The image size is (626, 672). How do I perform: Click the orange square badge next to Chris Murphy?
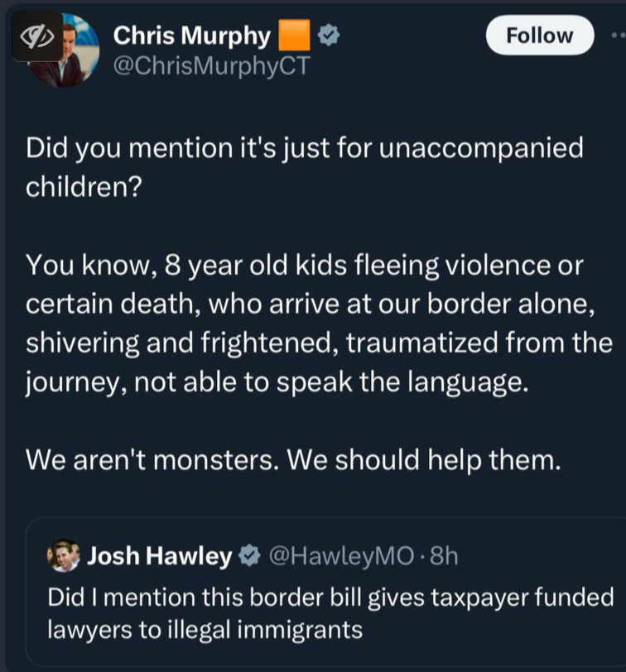[x=294, y=35]
